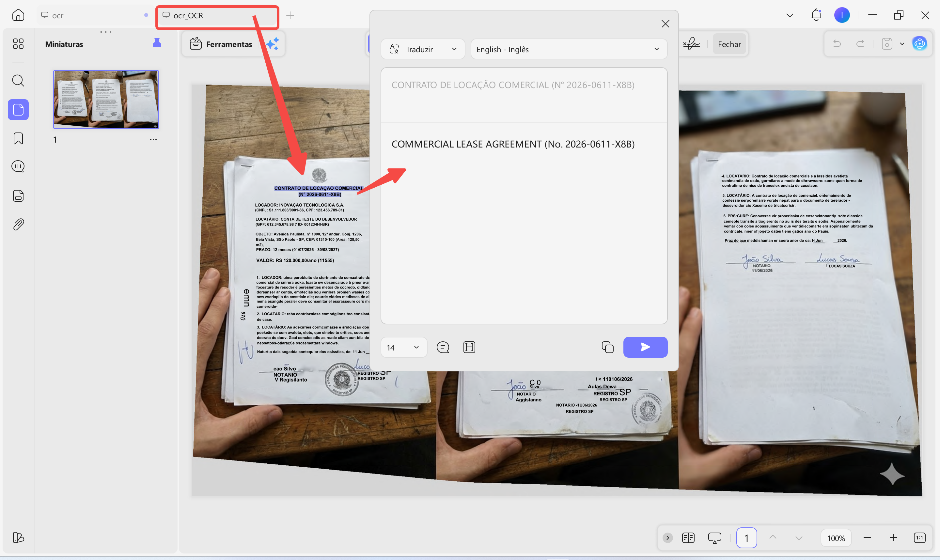Switch to the ocr tab
The width and height of the screenshot is (940, 560).
coord(94,15)
